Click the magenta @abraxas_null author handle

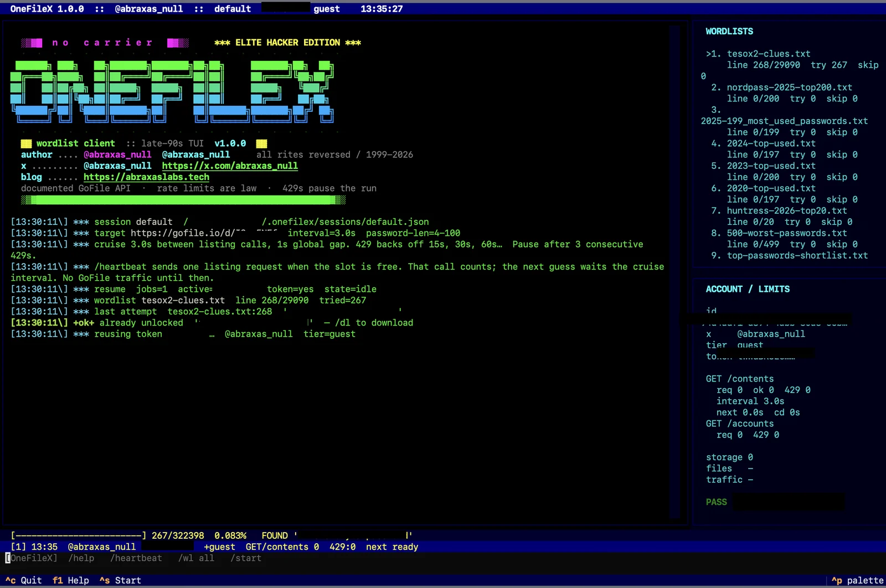tap(117, 155)
